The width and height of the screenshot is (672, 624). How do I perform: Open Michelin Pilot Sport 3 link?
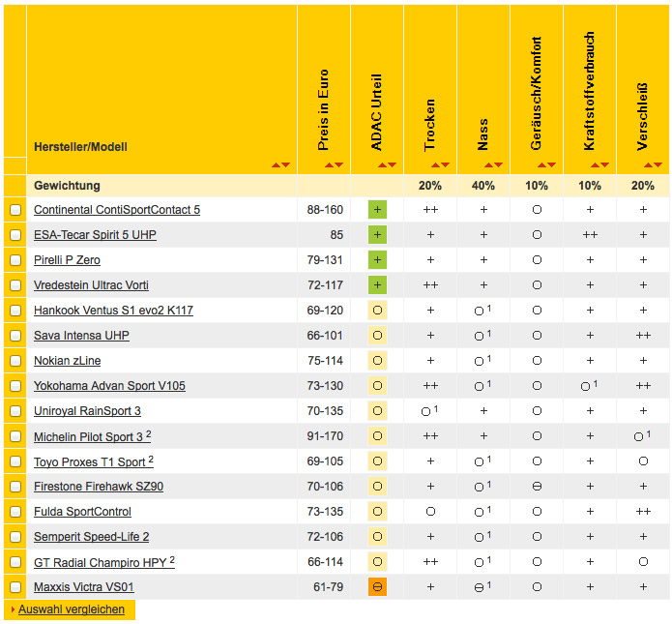pyautogui.click(x=93, y=436)
